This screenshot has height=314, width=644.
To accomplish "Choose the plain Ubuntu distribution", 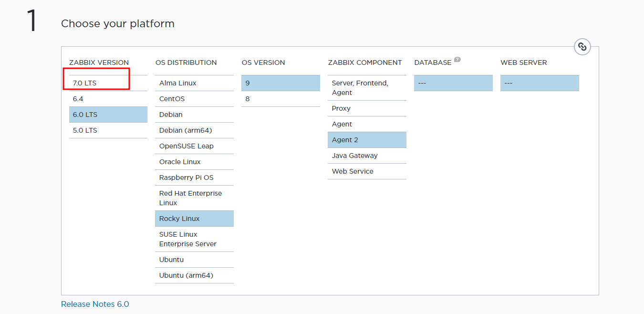I will pos(194,260).
